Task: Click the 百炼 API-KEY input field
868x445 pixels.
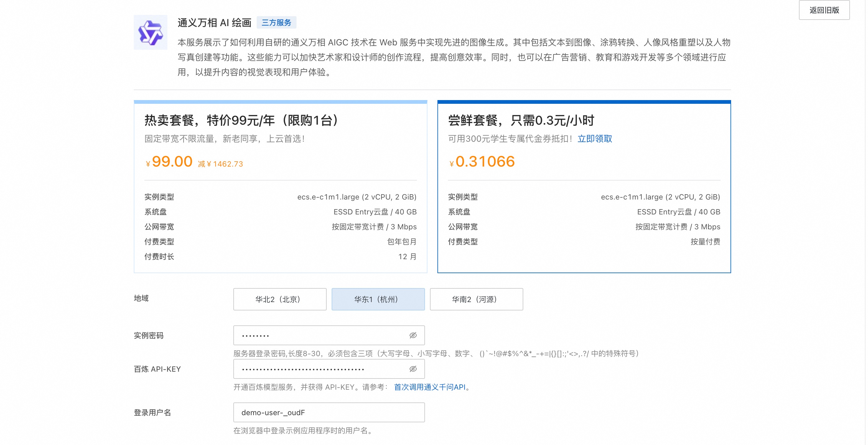Action: [x=320, y=369]
